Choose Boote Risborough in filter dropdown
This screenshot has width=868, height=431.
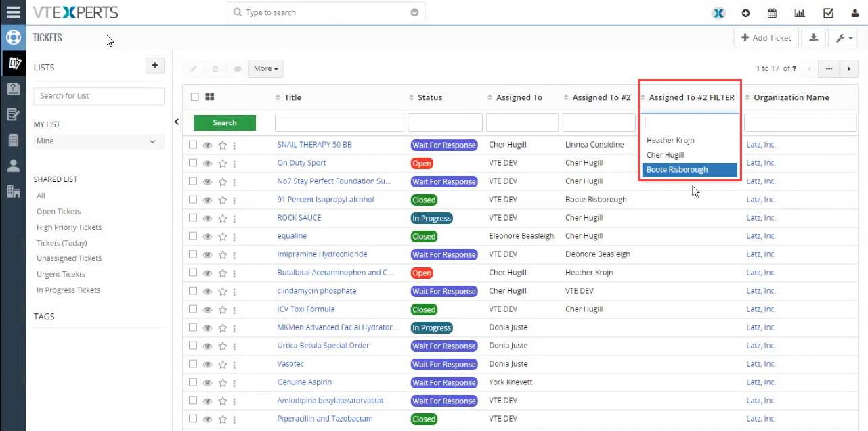689,170
